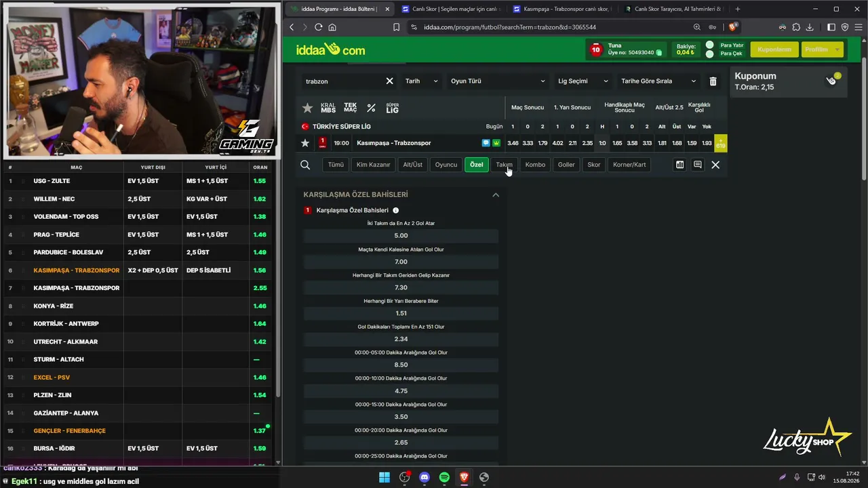Open the browser extensions puzzle icon
868x488 pixels.
click(796, 27)
